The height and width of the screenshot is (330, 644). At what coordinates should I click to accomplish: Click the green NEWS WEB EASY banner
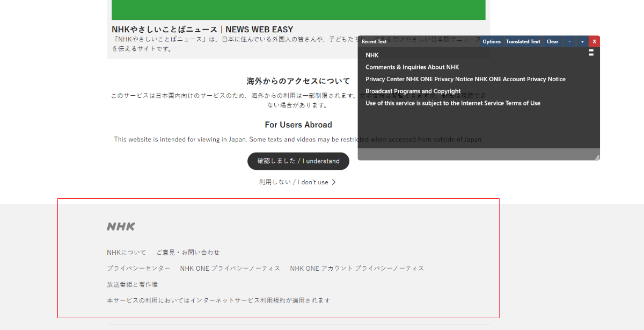pos(298,10)
